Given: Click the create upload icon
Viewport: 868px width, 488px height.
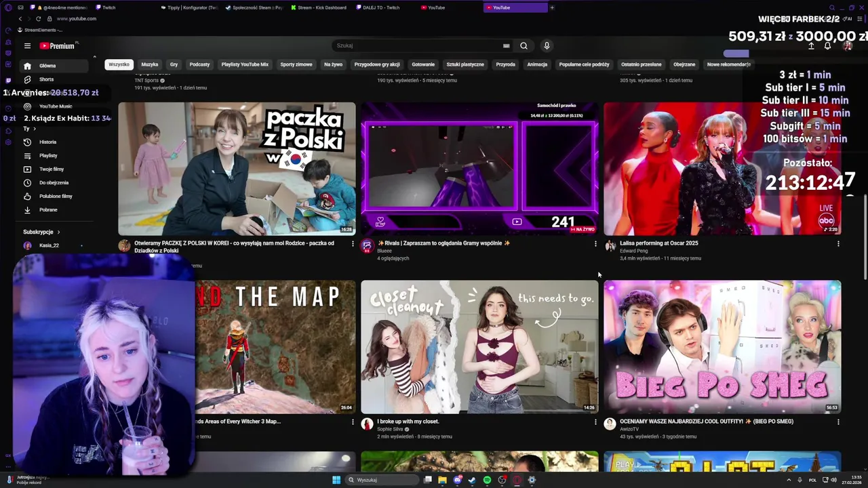Looking at the screenshot, I should pos(811,46).
